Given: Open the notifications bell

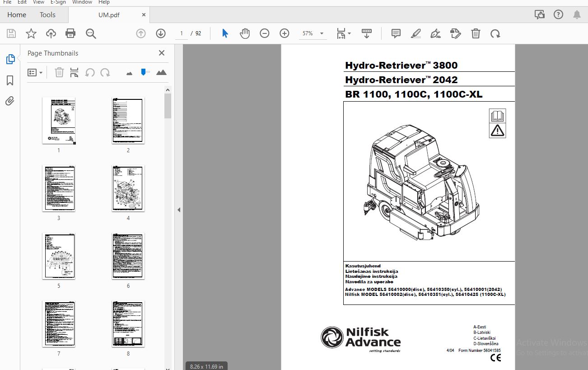Looking at the screenshot, I should click(x=577, y=14).
